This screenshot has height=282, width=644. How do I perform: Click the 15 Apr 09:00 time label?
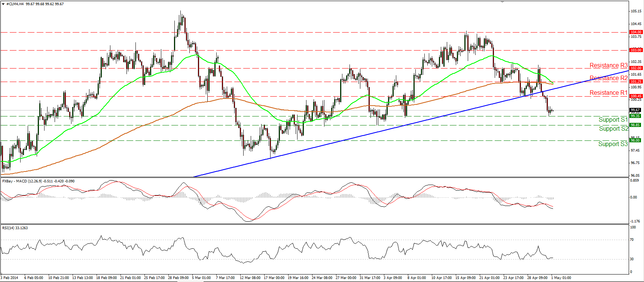tap(466, 278)
